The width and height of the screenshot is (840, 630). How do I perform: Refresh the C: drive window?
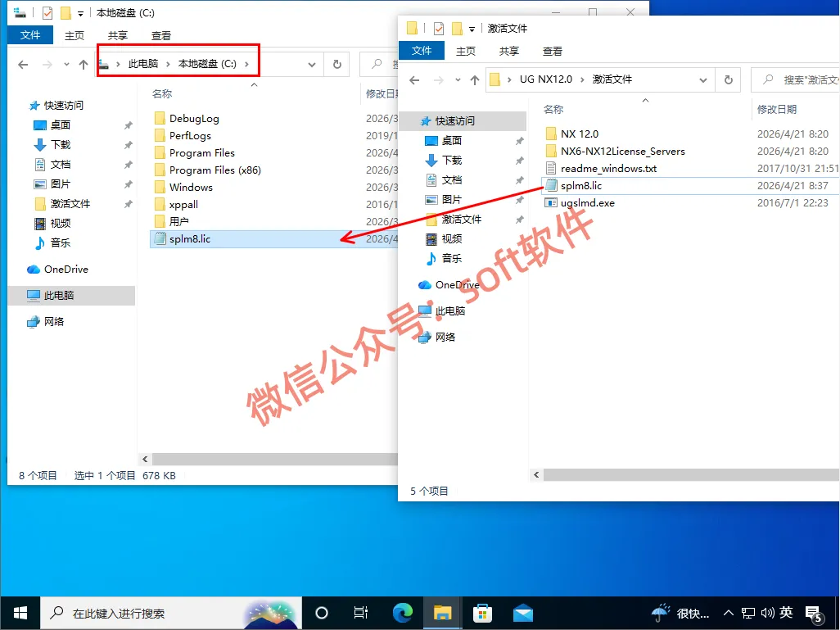click(x=337, y=65)
